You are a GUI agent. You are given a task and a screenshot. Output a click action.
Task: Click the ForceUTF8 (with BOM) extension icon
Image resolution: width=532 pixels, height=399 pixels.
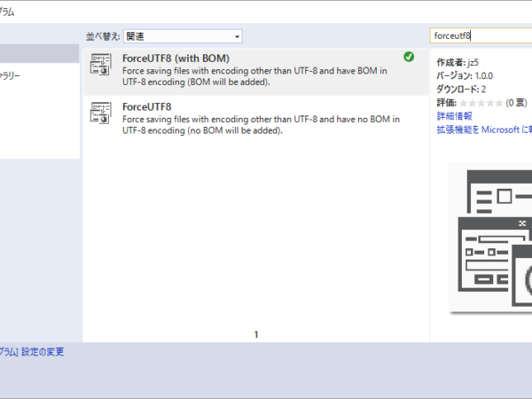pos(101,65)
